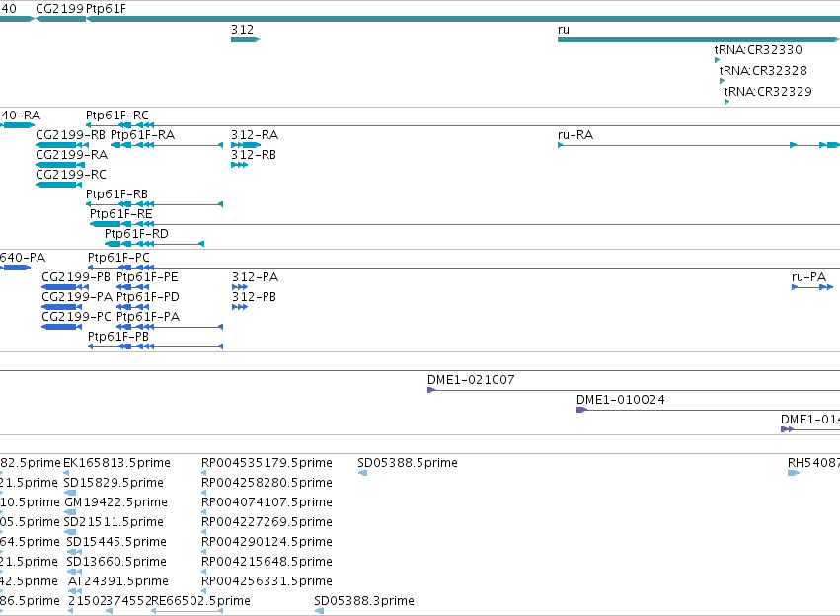Click the DME1-010024 feature label
Screen dimensions: 840x616
(x=620, y=400)
